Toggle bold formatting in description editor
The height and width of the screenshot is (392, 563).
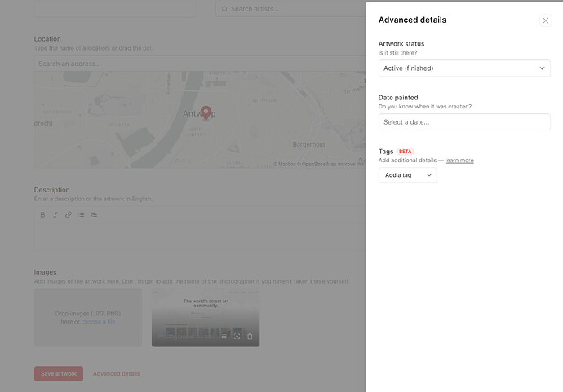tap(42, 214)
